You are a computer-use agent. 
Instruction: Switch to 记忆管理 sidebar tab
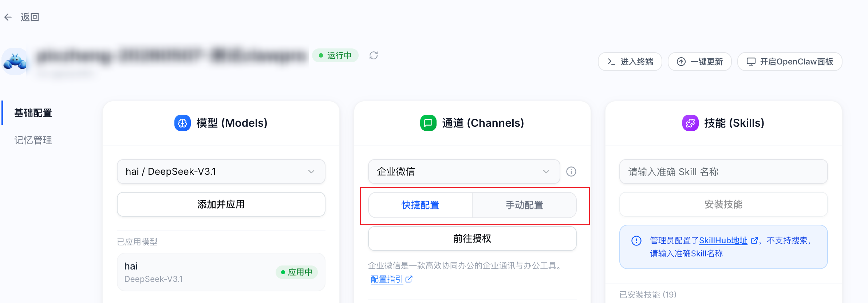tap(33, 140)
